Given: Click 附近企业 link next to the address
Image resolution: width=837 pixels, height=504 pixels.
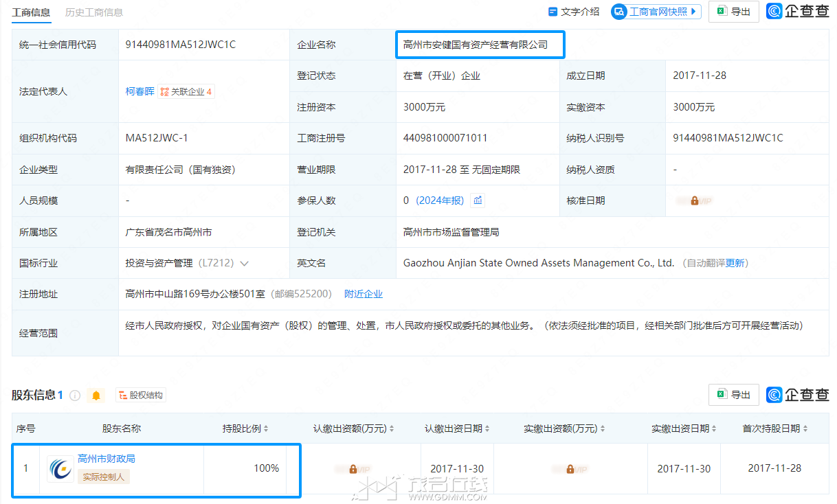Looking at the screenshot, I should coord(364,294).
